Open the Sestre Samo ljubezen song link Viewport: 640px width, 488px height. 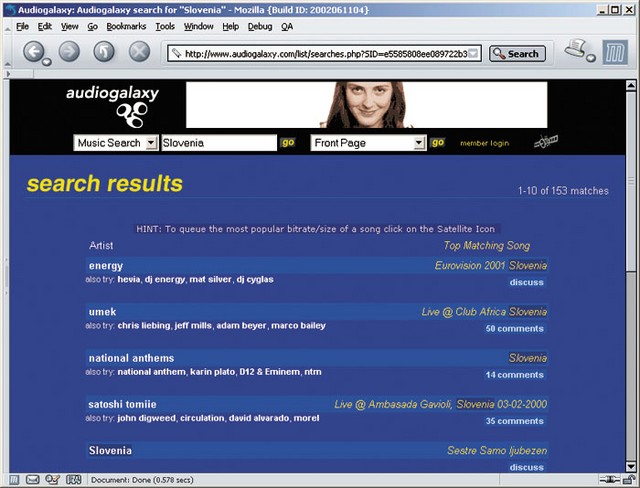[497, 450]
